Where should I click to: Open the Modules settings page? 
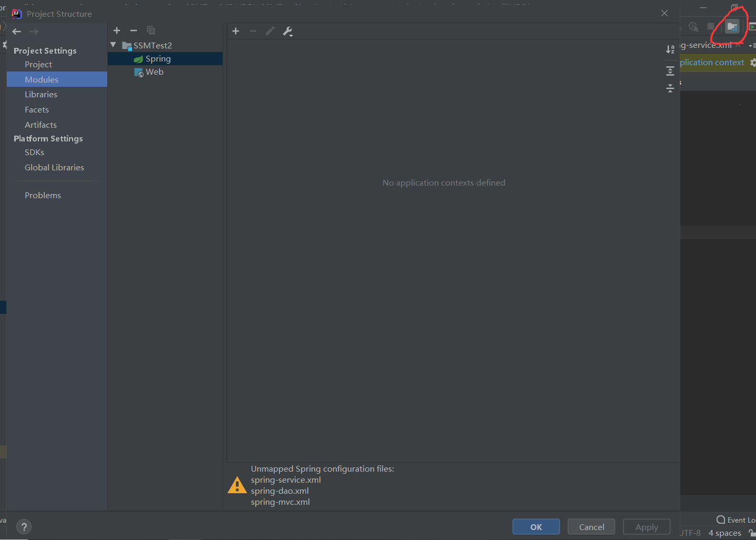pos(57,79)
